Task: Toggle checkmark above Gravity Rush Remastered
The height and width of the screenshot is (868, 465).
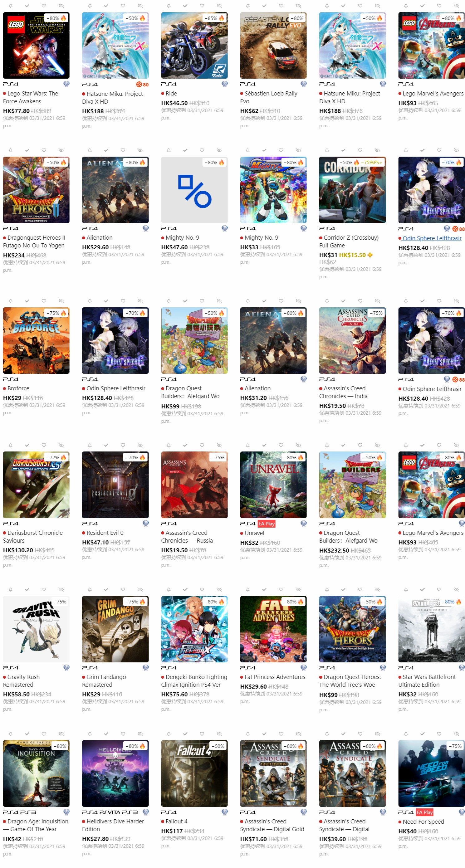Action: click(27, 589)
